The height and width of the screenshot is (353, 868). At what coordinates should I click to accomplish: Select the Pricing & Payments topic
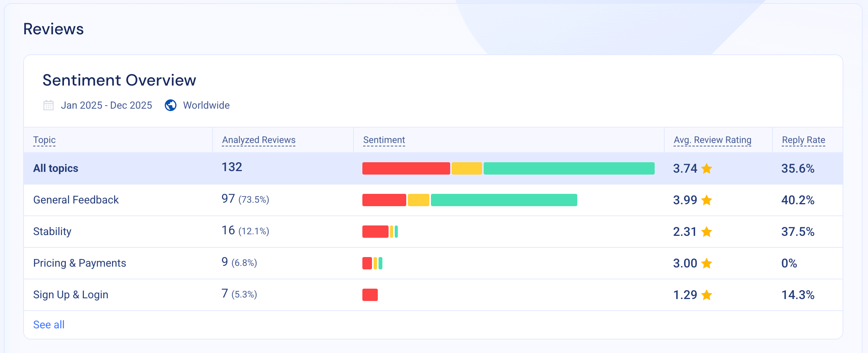(x=80, y=263)
